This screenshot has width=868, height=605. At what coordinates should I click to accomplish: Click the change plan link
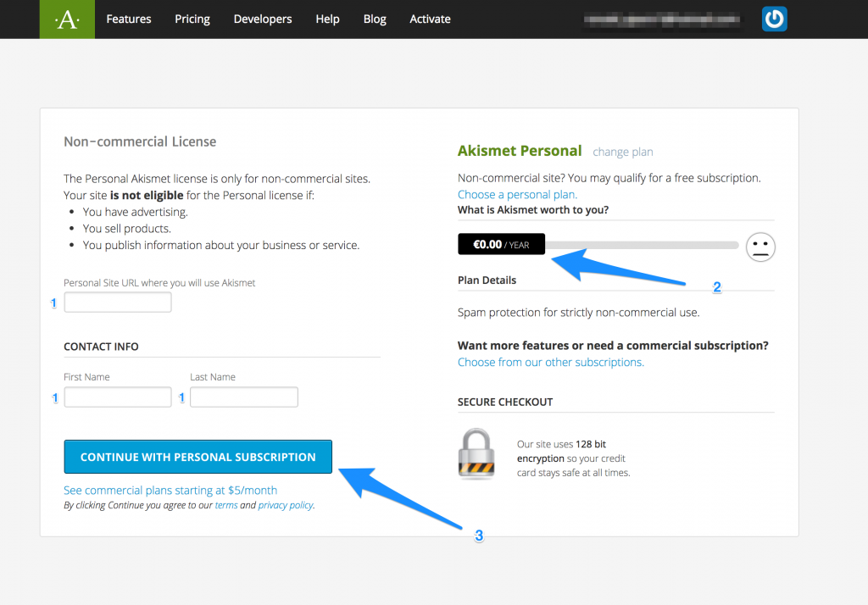point(623,152)
